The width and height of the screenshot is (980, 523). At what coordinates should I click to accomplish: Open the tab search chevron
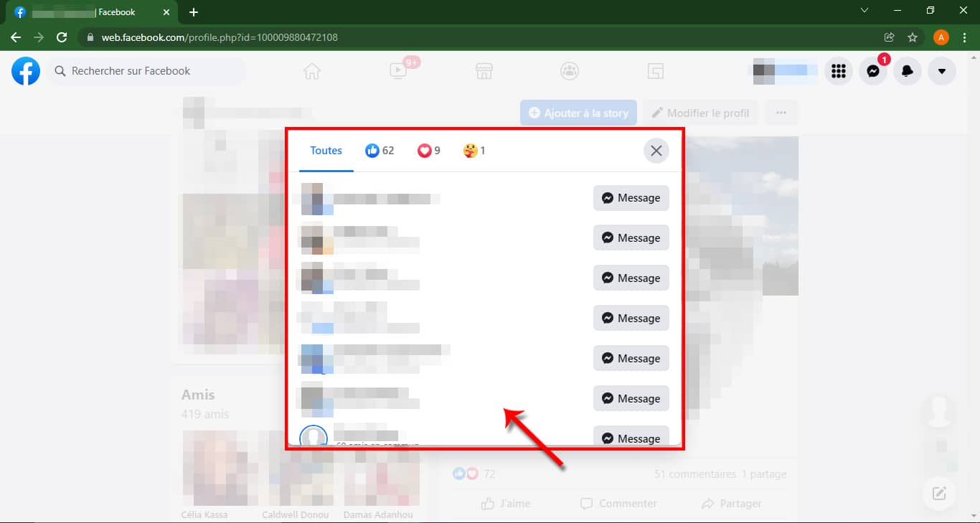864,11
